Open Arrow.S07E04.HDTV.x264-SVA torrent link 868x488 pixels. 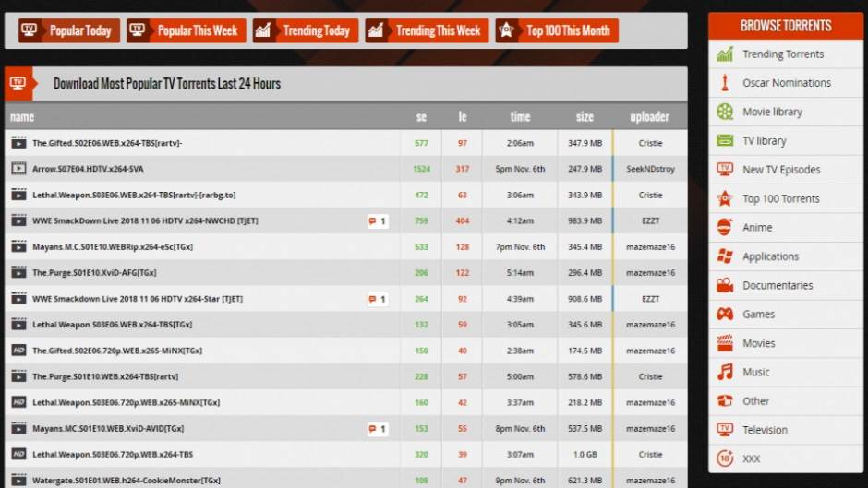click(88, 169)
